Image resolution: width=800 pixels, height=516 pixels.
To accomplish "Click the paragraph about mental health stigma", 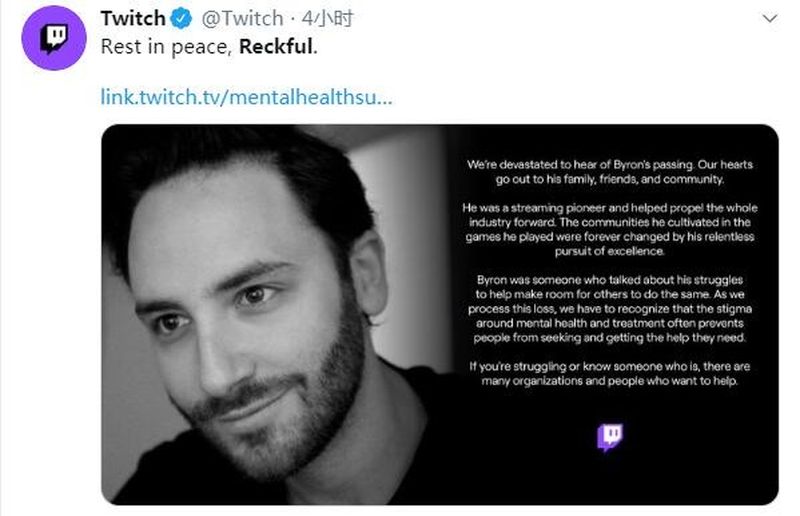I will (x=610, y=309).
